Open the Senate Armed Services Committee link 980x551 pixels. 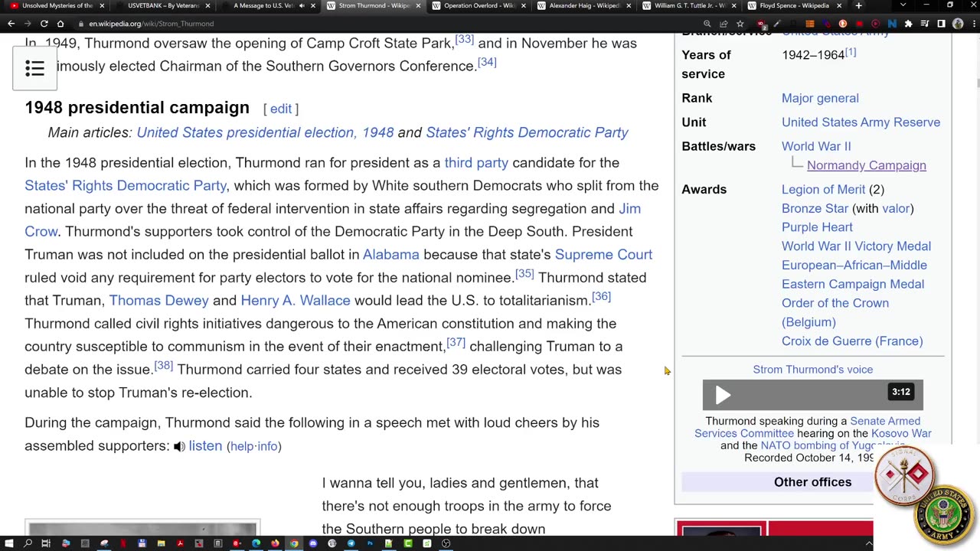click(x=807, y=427)
